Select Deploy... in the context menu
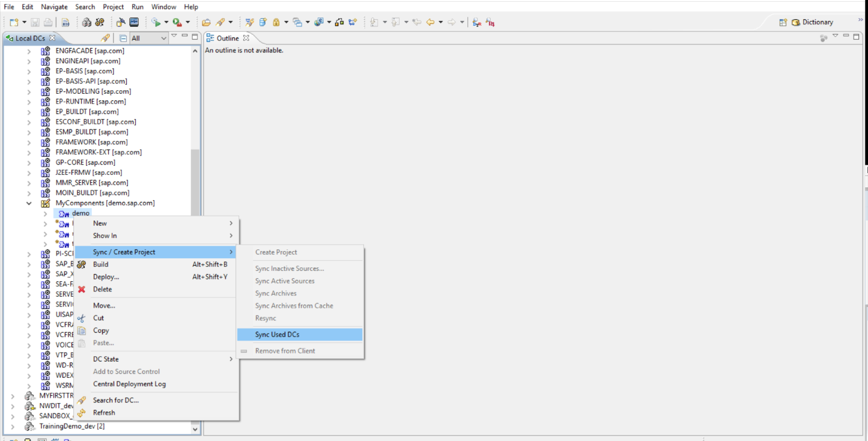 156,277
